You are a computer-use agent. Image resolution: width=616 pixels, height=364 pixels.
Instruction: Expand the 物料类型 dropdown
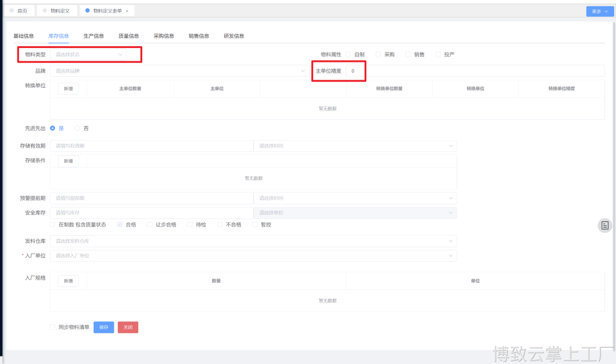[x=90, y=54]
